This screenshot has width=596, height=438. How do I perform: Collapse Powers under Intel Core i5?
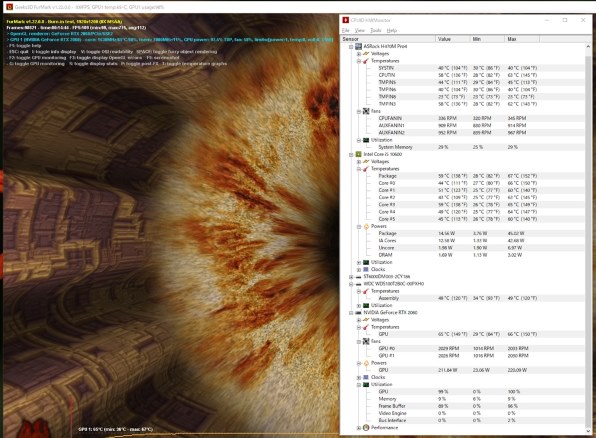(359, 227)
